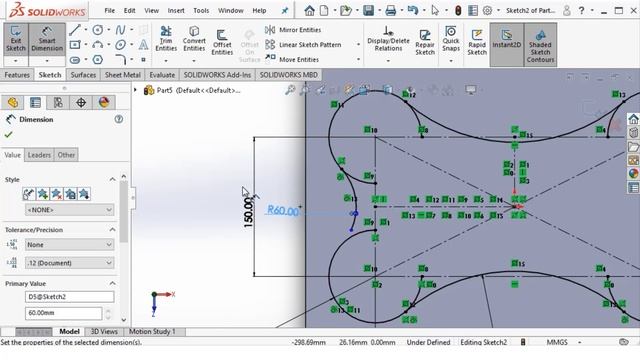Open the .12 (Document) precision dropdown

click(x=70, y=263)
